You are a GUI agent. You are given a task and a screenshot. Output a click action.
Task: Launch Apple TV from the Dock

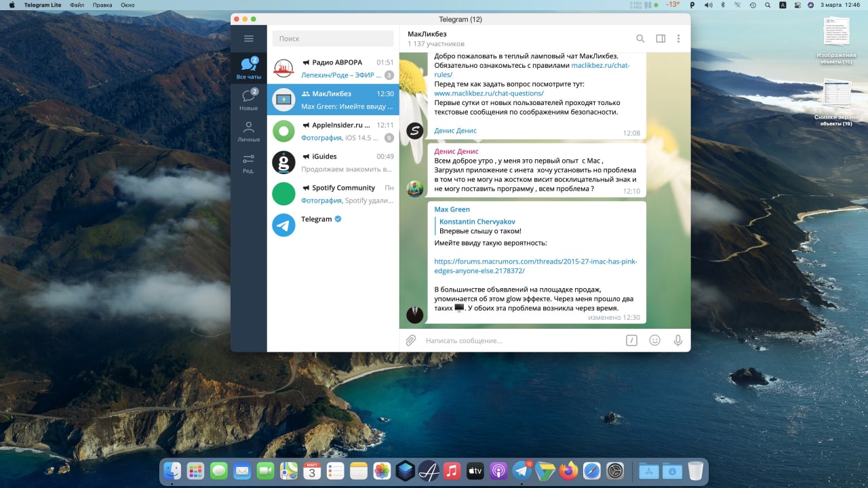(475, 471)
